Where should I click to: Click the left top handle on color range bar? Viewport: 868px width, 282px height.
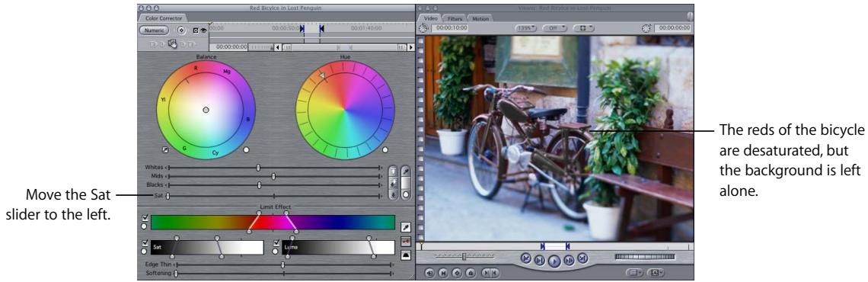tap(259, 213)
